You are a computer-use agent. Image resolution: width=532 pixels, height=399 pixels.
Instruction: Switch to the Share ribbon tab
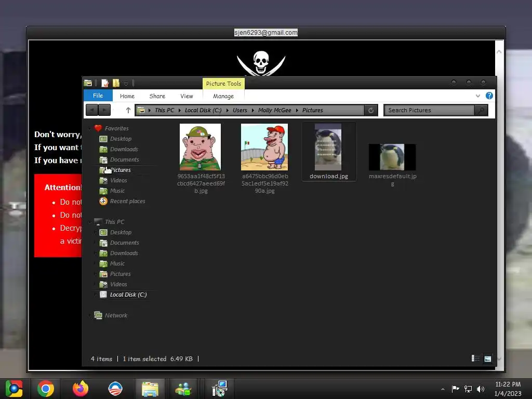tap(157, 96)
